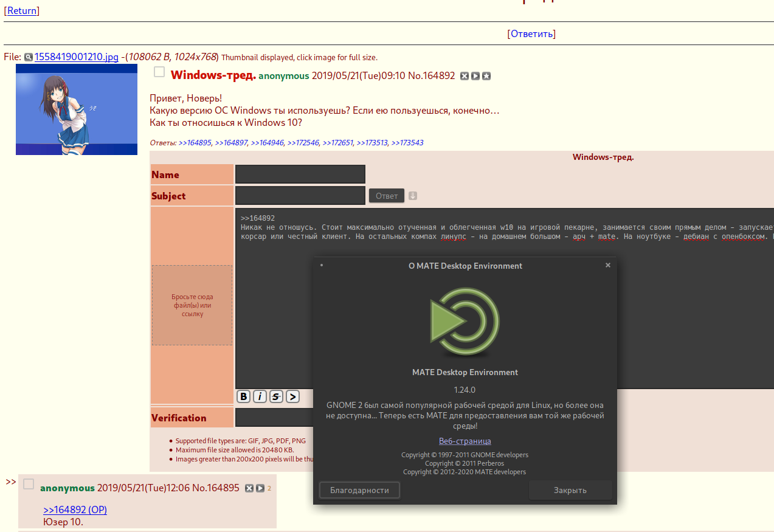Click the "MATE Desktop Environment" heading under the logo

(465, 372)
